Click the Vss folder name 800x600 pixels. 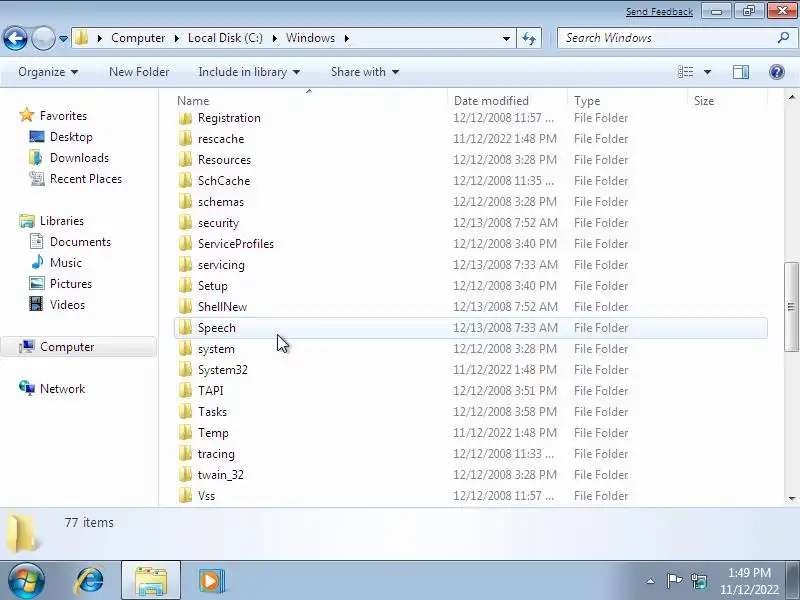point(207,496)
